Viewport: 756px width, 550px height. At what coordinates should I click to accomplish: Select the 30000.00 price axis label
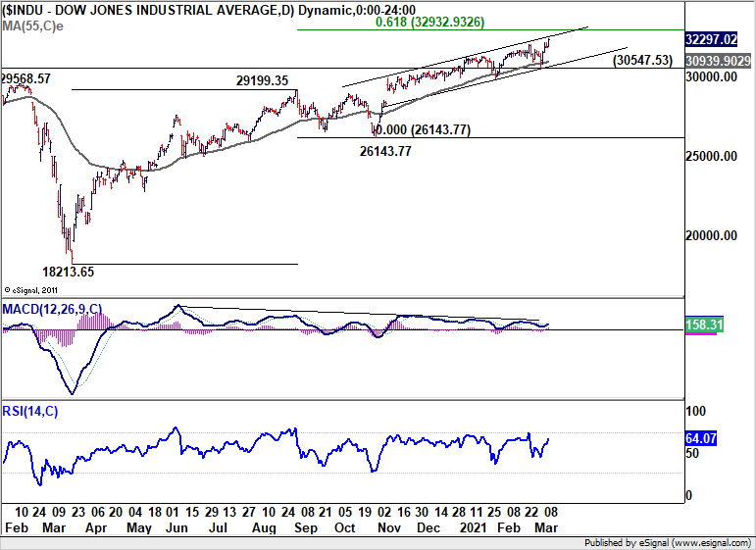pyautogui.click(x=711, y=77)
